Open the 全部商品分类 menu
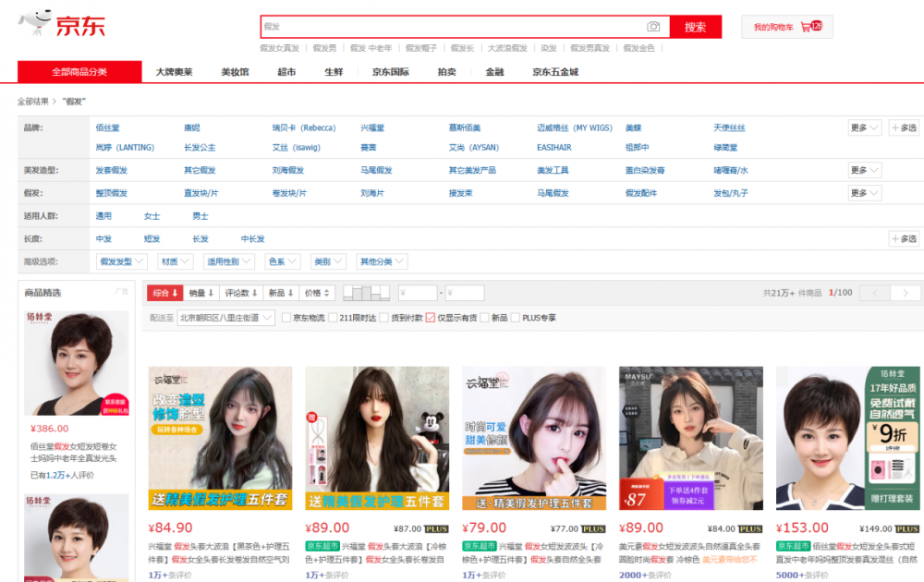924x582 pixels. [x=79, y=72]
